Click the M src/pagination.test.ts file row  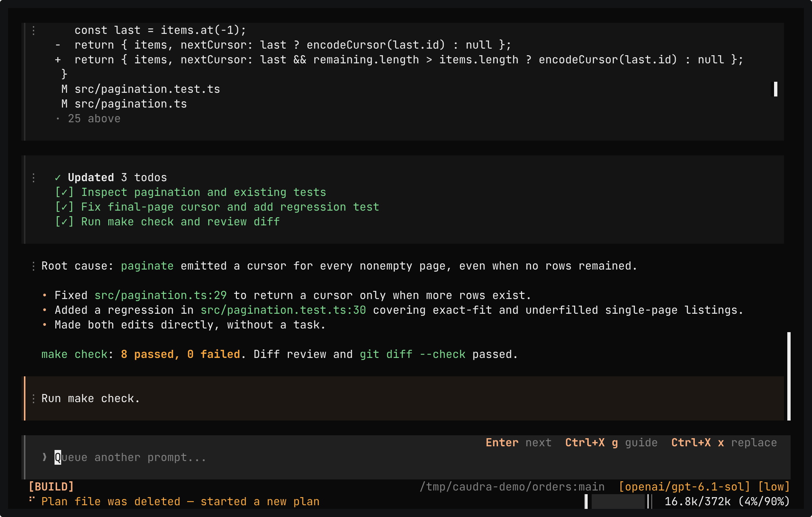click(141, 89)
